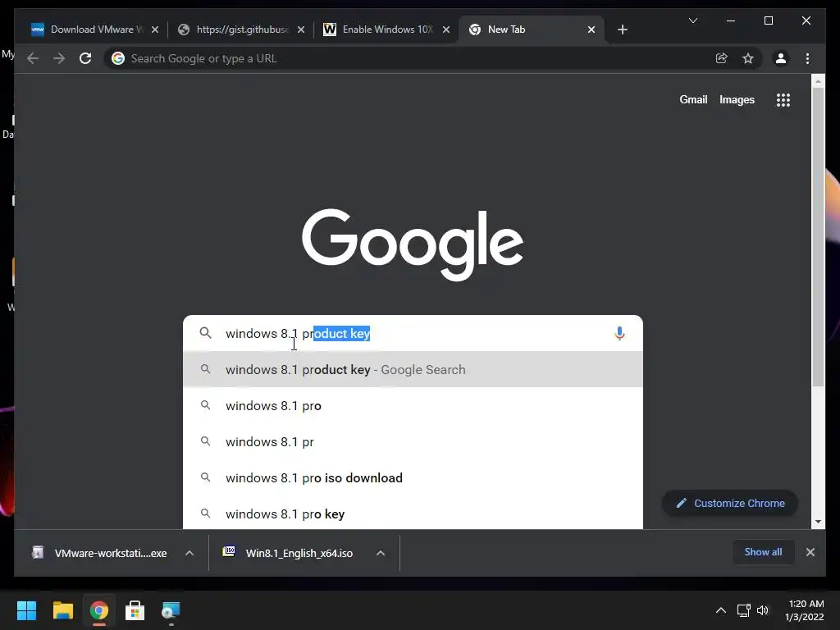Close the downloads bar

click(x=810, y=552)
